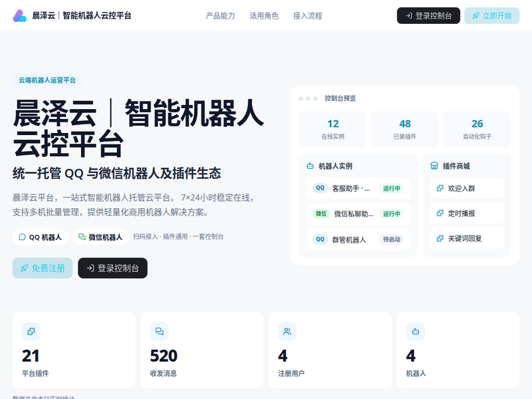The height and width of the screenshot is (399, 532).
Task: Click the 12 在线实例 stat card
Action: [332, 129]
